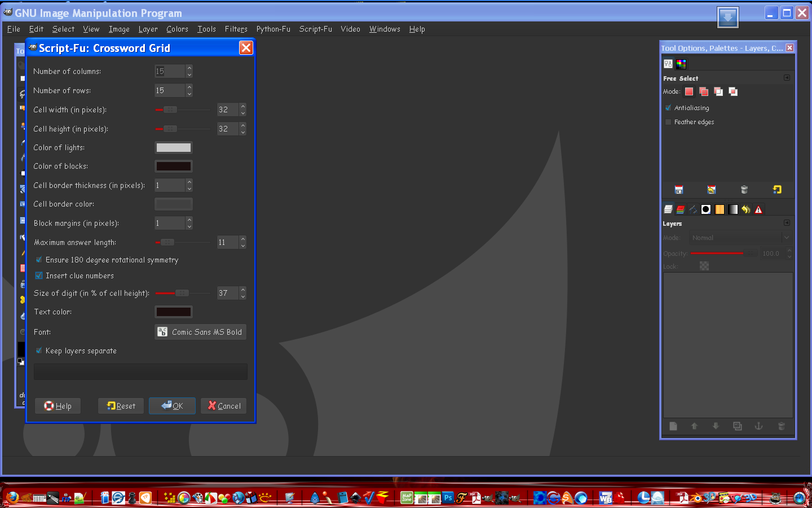Switch to the Undo History tab icon
The width and height of the screenshot is (812, 508).
click(745, 209)
